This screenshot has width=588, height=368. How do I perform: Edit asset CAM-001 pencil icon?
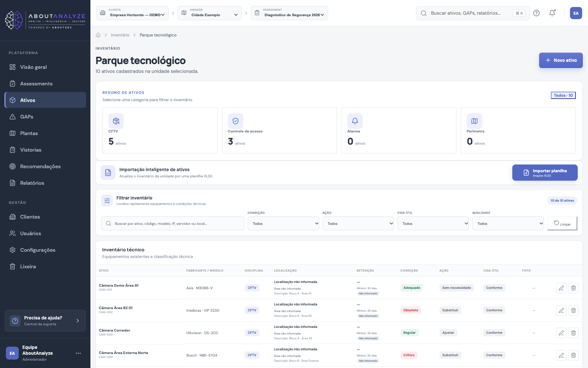click(x=561, y=288)
